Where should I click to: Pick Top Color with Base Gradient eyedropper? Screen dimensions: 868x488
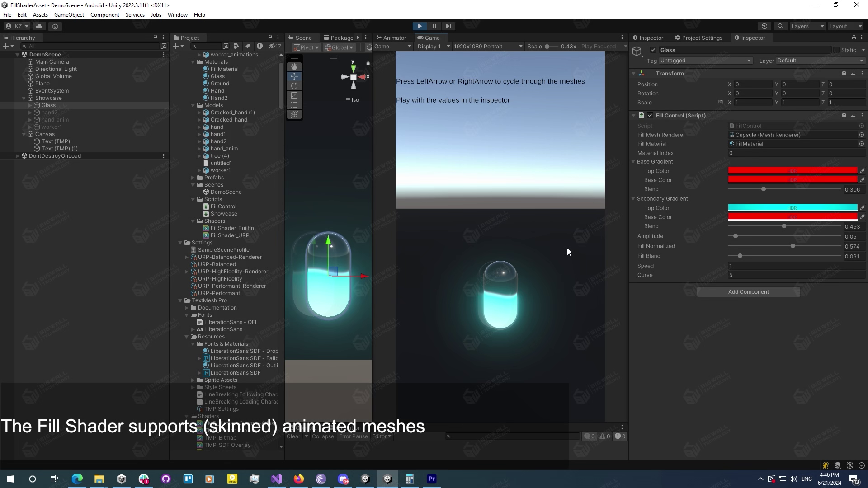(x=862, y=171)
